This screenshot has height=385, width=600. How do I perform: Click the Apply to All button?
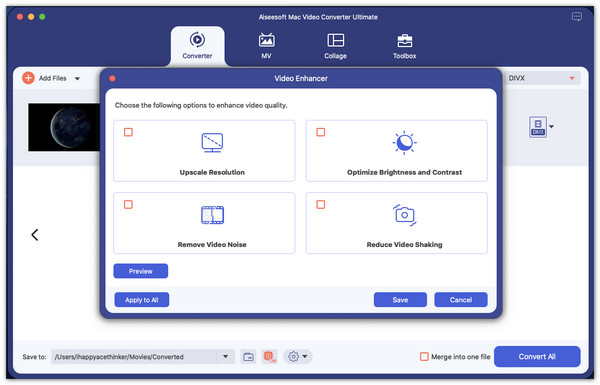tap(142, 300)
